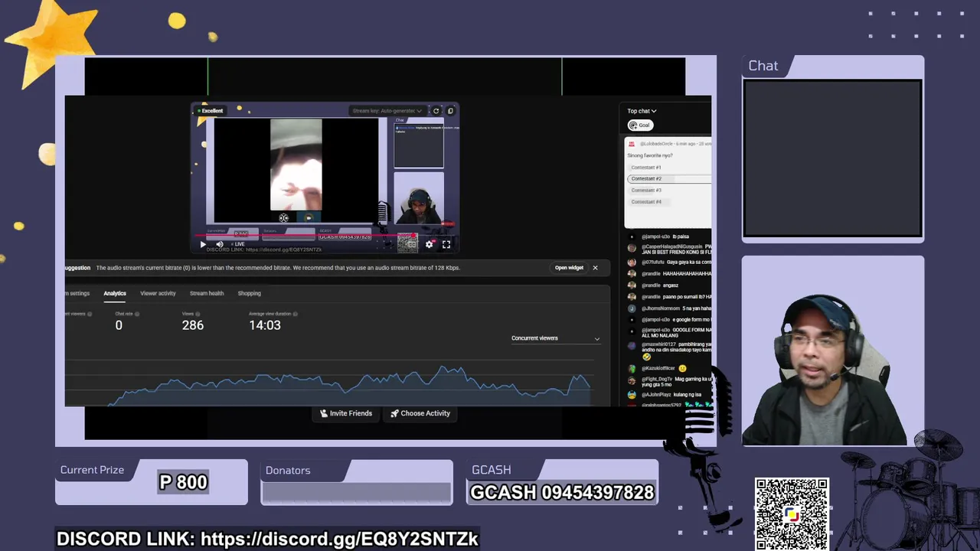Open the widget from the suggestion bar

(569, 268)
